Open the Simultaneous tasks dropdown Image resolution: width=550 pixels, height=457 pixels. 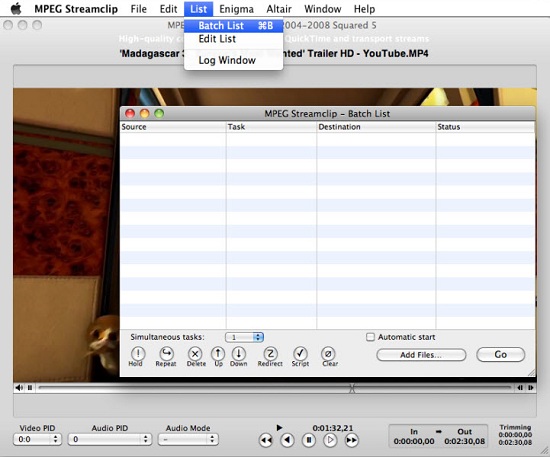(244, 337)
